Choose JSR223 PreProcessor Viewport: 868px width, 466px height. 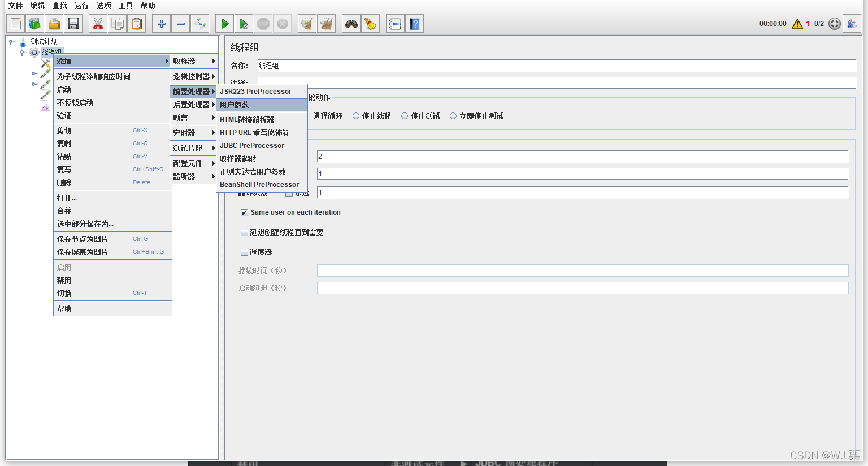coord(262,91)
